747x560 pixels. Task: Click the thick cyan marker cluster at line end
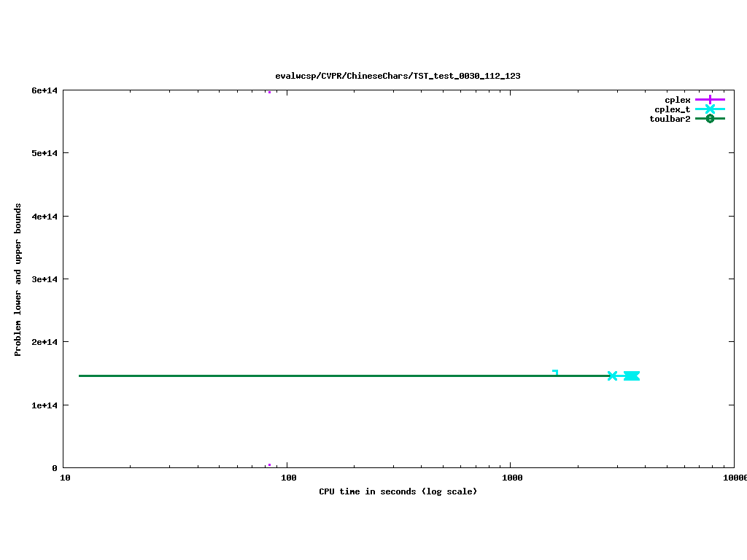(632, 376)
